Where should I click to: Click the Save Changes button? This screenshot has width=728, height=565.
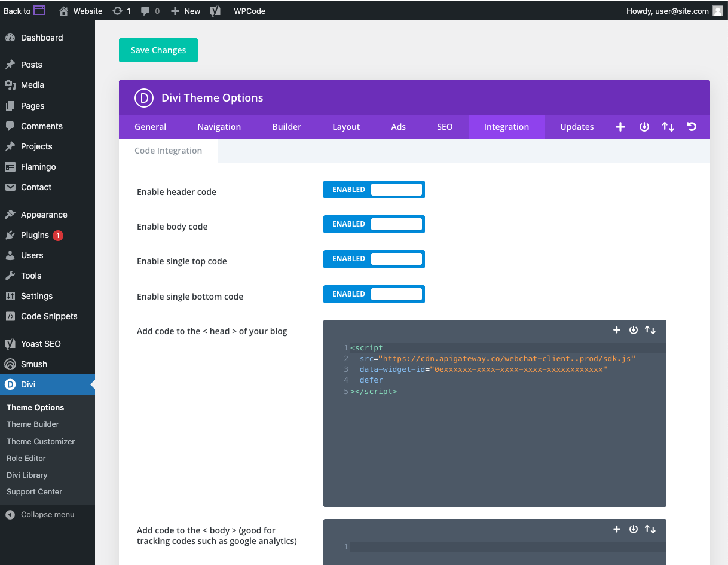(158, 50)
